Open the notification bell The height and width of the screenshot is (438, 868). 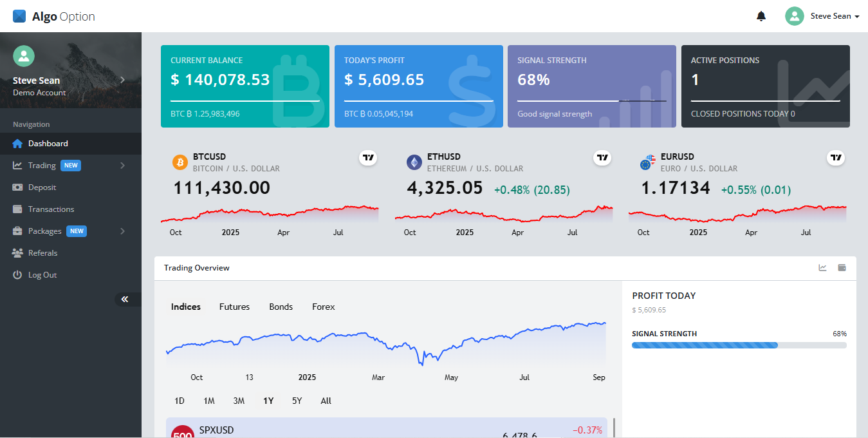tap(761, 15)
